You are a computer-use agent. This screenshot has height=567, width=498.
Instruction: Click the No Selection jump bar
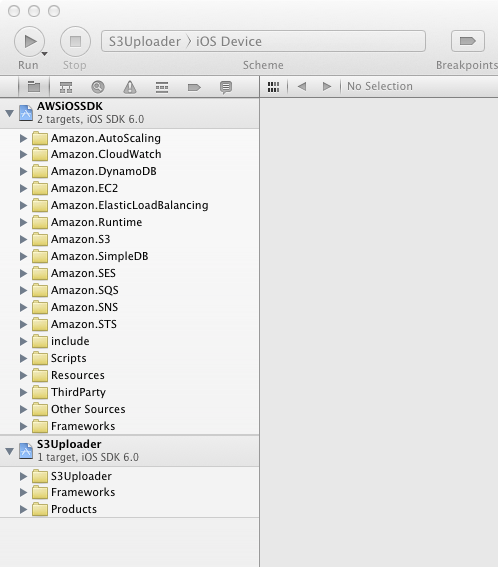(380, 86)
